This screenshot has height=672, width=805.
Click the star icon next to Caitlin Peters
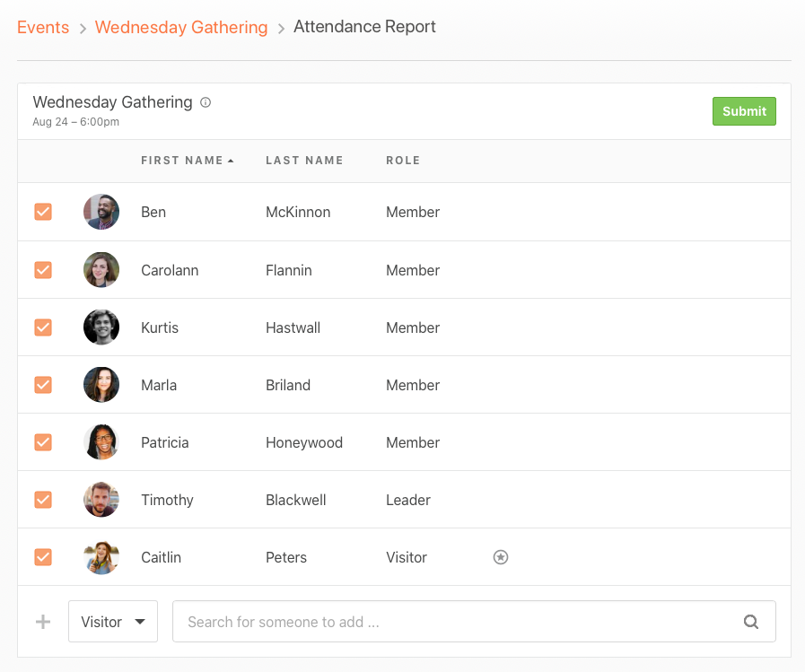click(x=501, y=557)
